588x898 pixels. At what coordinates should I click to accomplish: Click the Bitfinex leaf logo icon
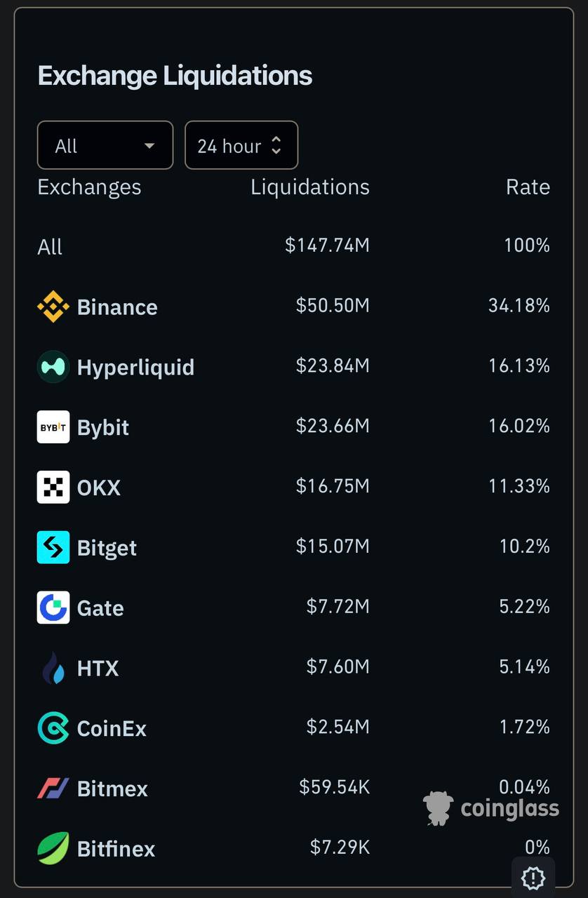tap(53, 848)
